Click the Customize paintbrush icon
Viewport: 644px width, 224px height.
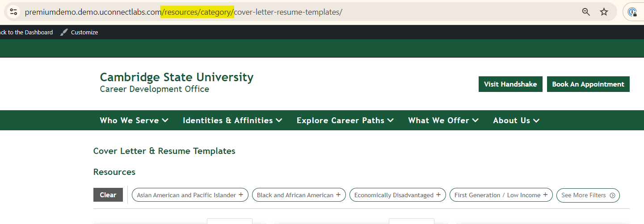click(x=64, y=32)
